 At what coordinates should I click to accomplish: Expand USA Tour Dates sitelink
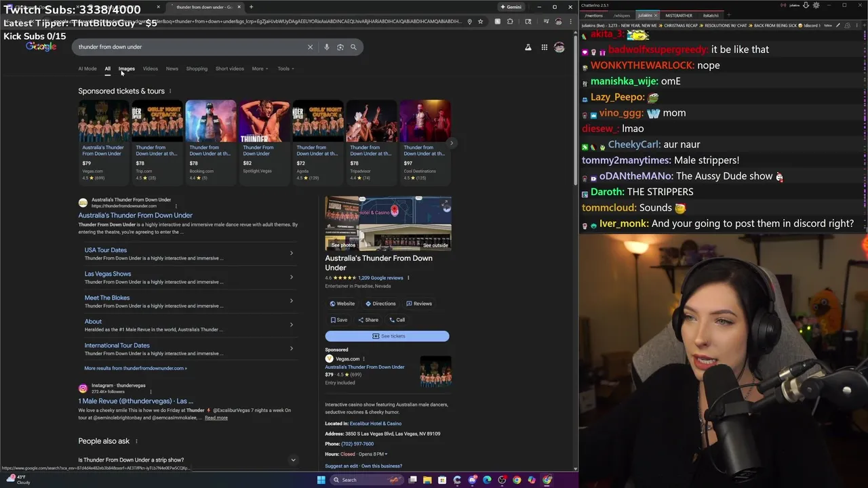coord(292,253)
